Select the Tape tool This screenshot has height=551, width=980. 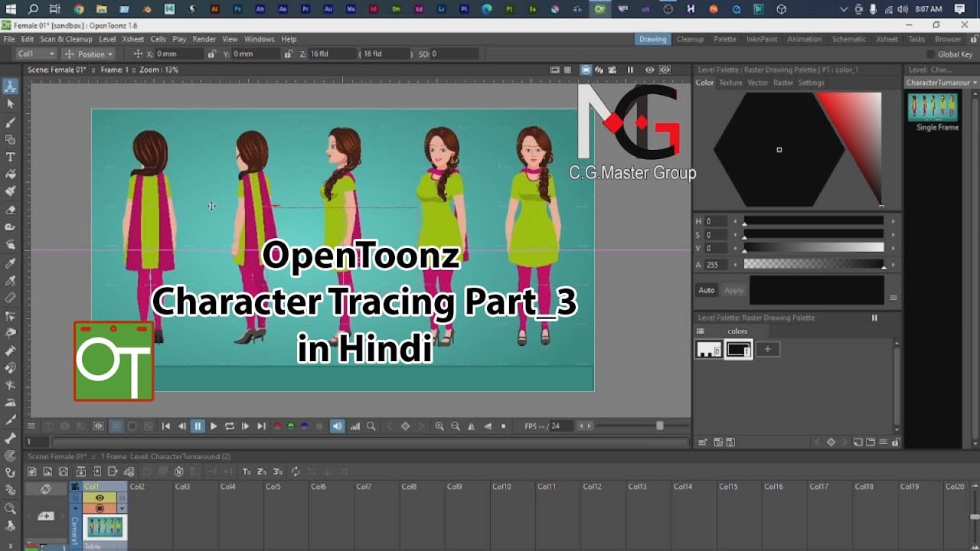pyautogui.click(x=11, y=227)
